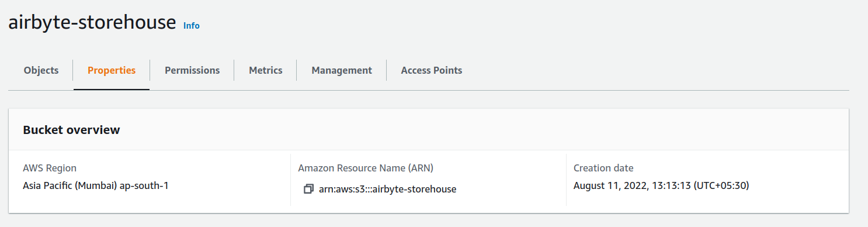Click the Mumbai text in region value
Image resolution: width=868 pixels, height=227 pixels.
click(x=97, y=186)
